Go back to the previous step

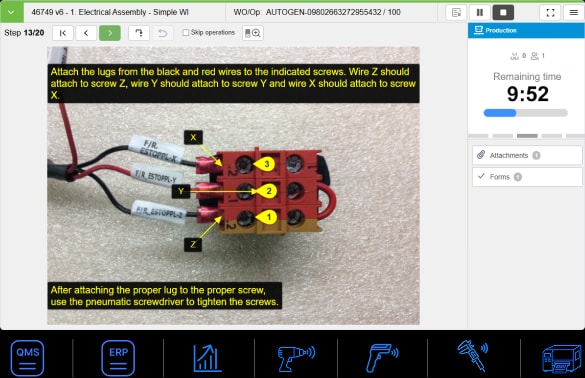point(86,33)
